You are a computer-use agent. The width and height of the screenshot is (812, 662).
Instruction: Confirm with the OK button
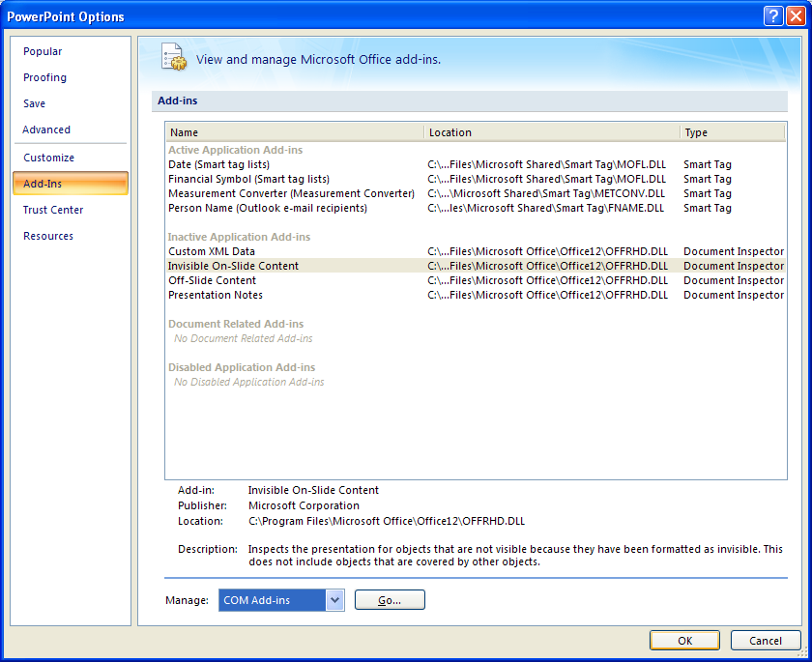684,641
